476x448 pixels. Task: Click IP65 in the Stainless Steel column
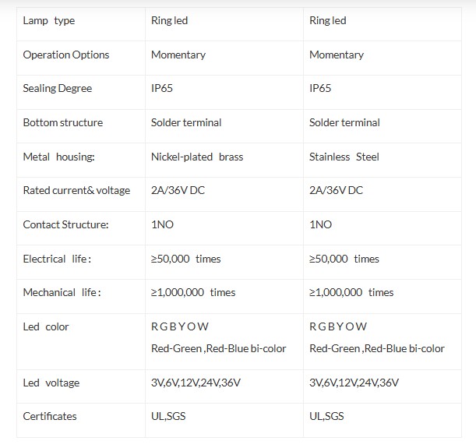pos(320,89)
